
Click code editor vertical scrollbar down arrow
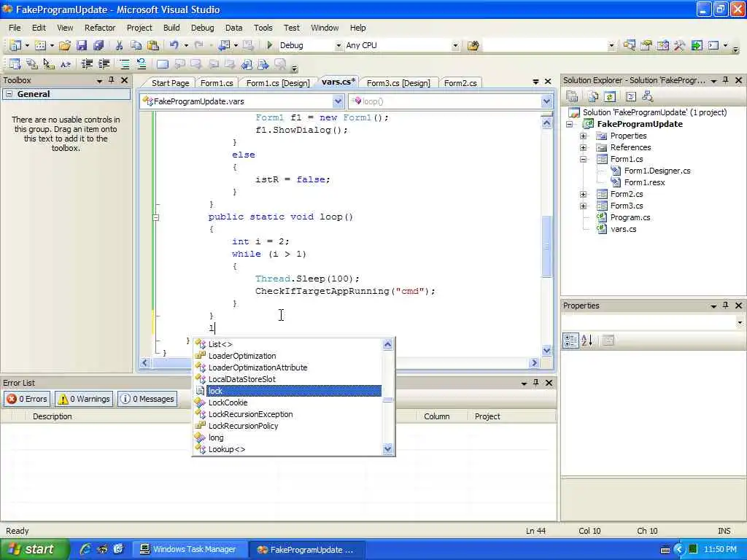point(547,350)
